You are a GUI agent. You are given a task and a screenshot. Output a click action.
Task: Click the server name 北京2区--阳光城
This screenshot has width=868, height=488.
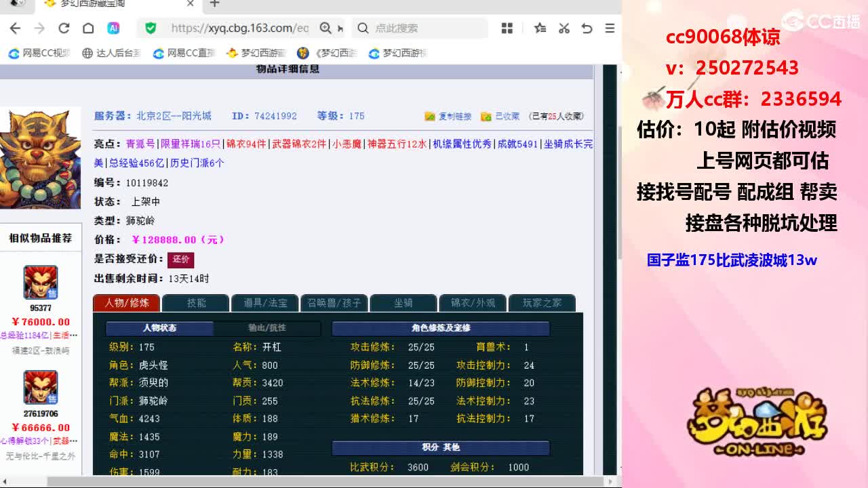174,117
